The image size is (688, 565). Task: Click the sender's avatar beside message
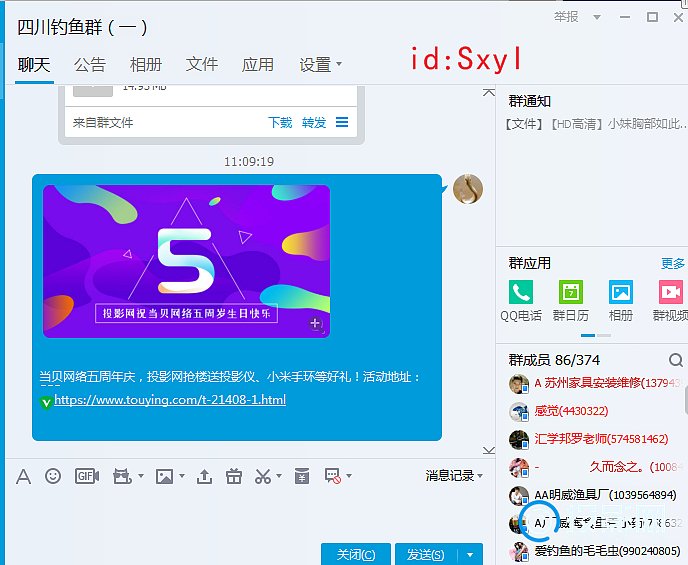pyautogui.click(x=468, y=189)
